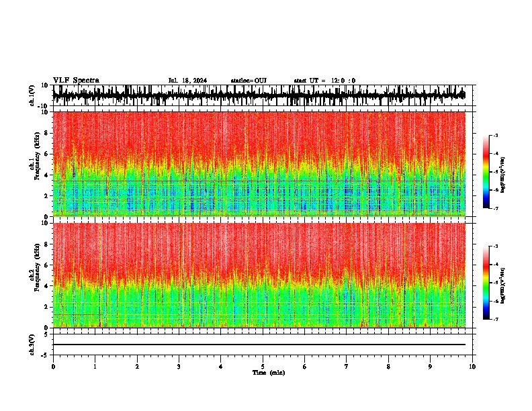Click the ch.1 frequency spectrogram plot
Image resolution: width=532 pixels, height=411 pixels.
pyautogui.click(x=259, y=164)
